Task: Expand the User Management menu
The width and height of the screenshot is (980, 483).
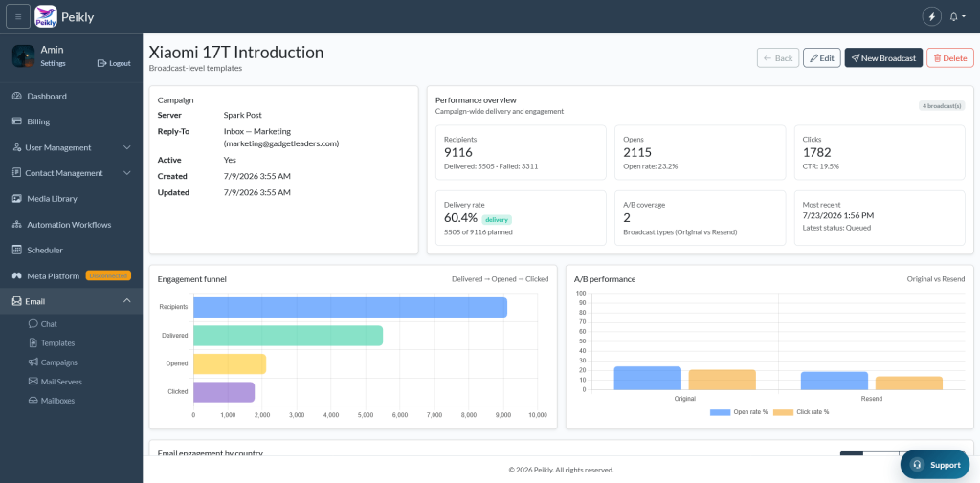Action: pos(71,147)
